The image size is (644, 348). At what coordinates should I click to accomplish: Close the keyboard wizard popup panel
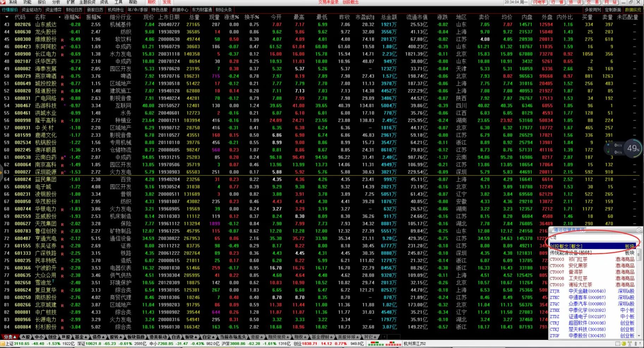[x=639, y=230]
